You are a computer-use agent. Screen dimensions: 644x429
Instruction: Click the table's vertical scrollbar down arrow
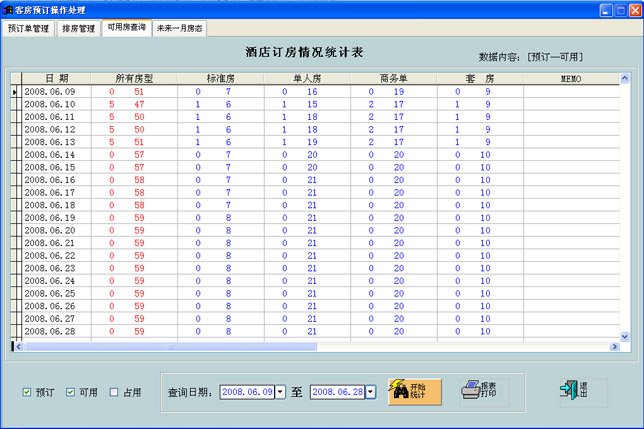(x=625, y=334)
